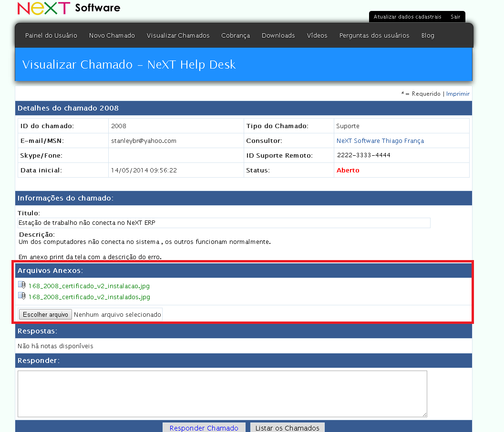Navigate to Painel do Usuário
This screenshot has width=504, height=432.
(51, 35)
